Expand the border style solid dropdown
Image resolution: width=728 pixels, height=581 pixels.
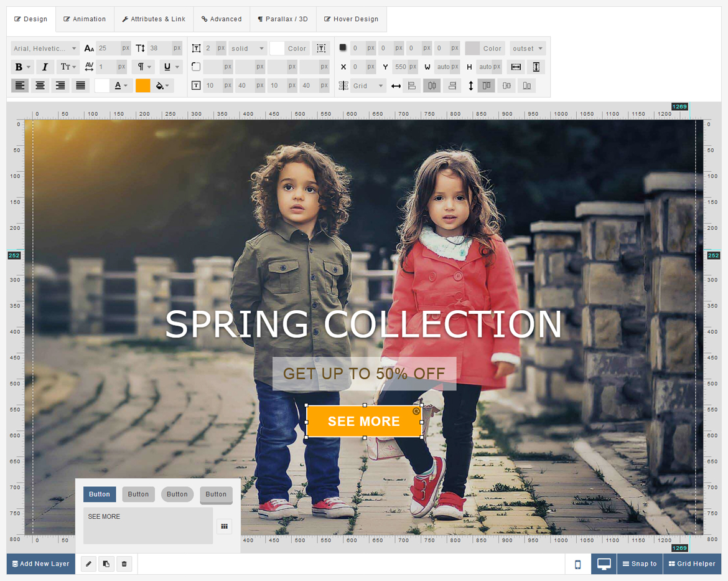248,49
